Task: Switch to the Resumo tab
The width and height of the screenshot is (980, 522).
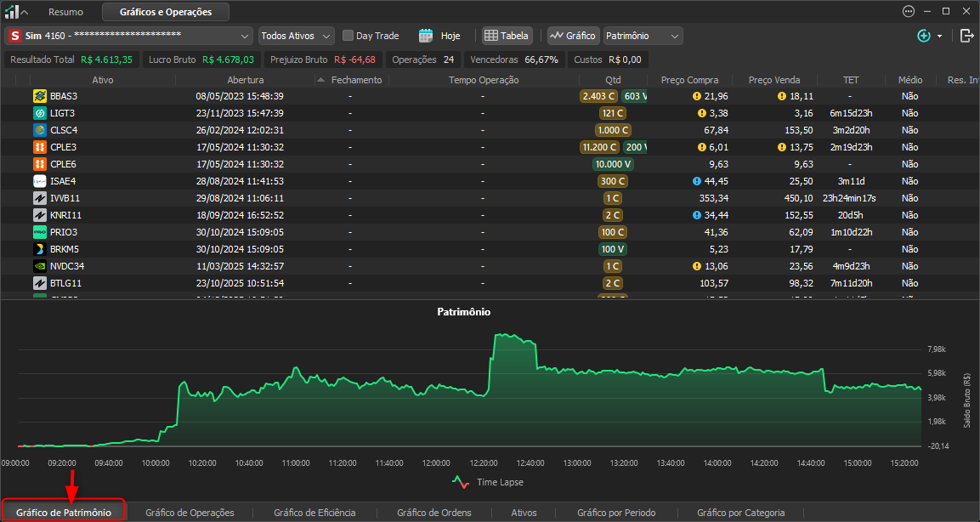Action: tap(65, 12)
